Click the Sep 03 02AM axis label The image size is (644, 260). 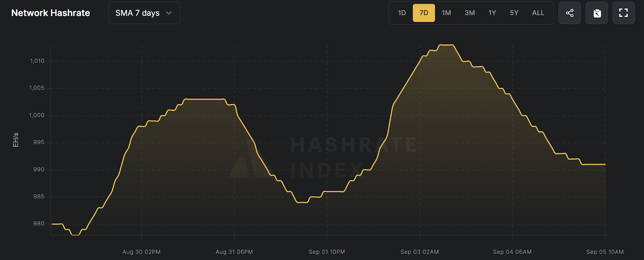(420, 252)
